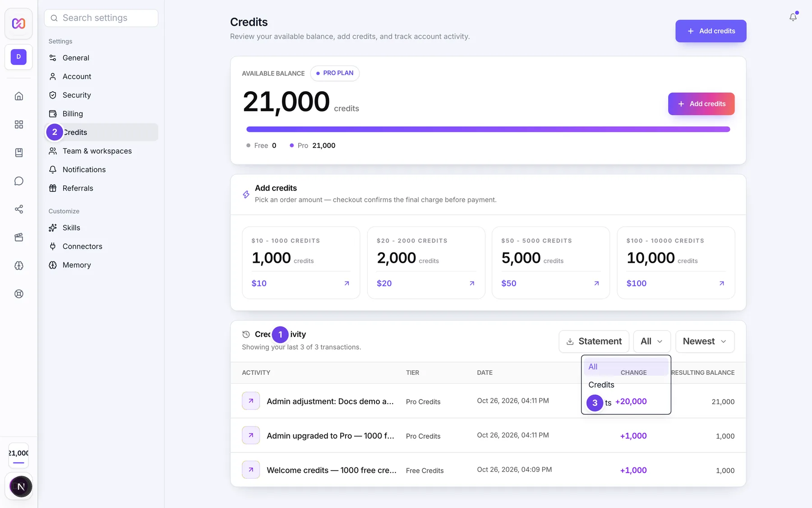Click the PRO PLAN badge
The width and height of the screenshot is (812, 508).
coord(335,73)
